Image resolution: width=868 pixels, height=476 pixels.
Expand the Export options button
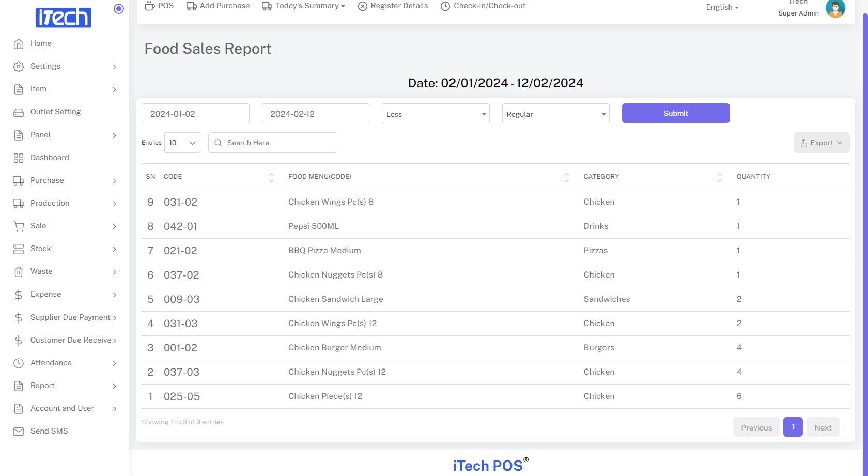coord(821,143)
